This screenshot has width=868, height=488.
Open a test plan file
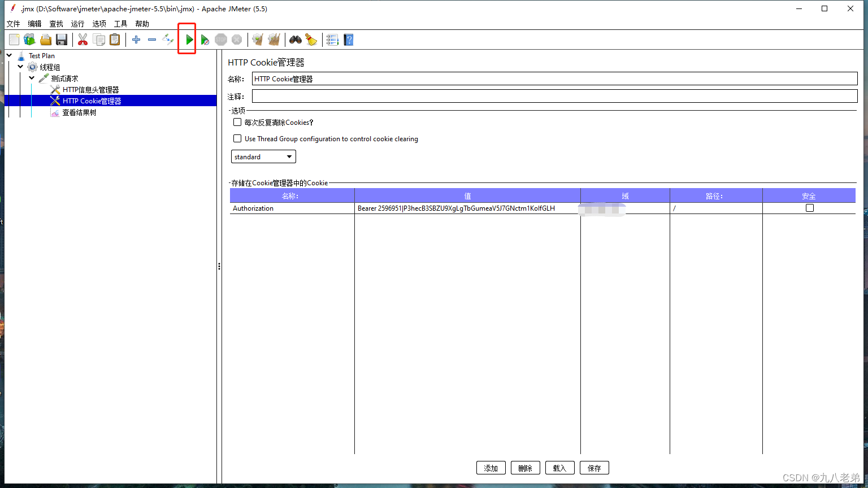pyautogui.click(x=46, y=40)
